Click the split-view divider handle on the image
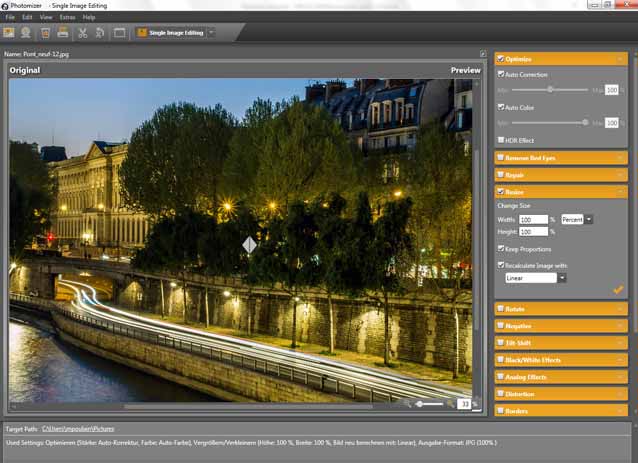This screenshot has height=463, width=638. [x=249, y=244]
